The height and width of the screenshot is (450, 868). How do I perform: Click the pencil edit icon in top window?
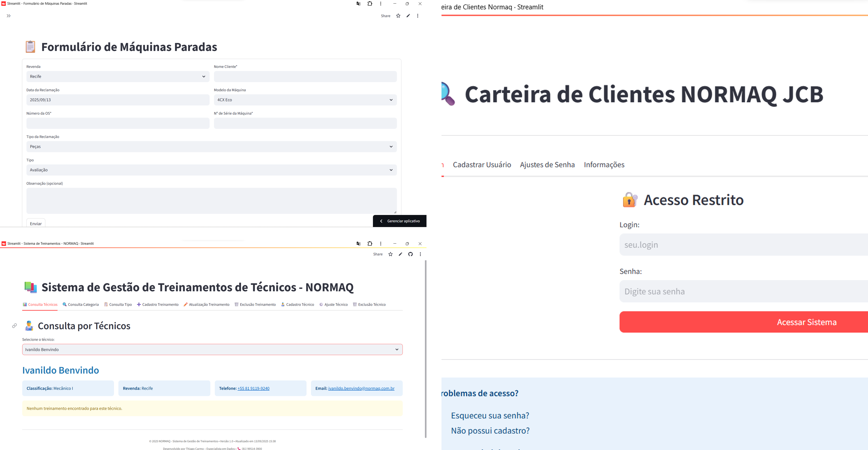(408, 16)
